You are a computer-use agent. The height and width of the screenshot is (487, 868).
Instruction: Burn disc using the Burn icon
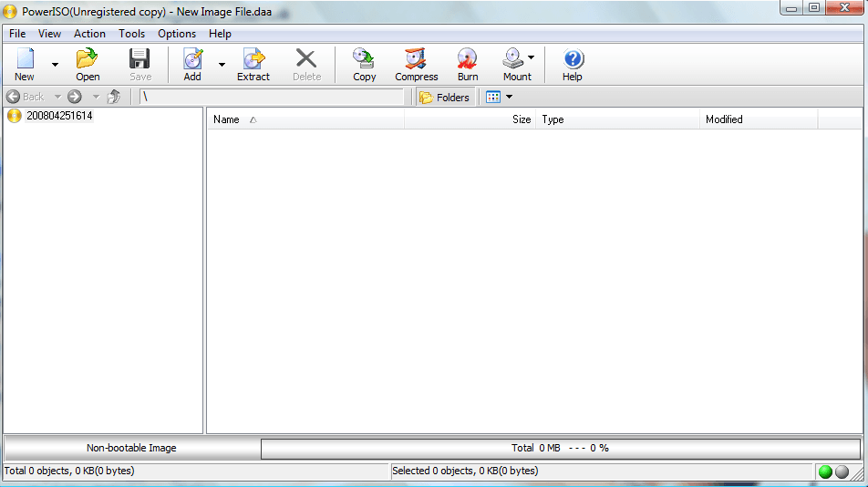467,58
